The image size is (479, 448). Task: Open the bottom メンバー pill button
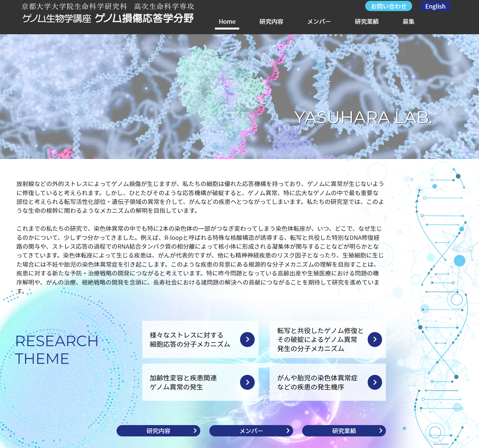pos(251,431)
